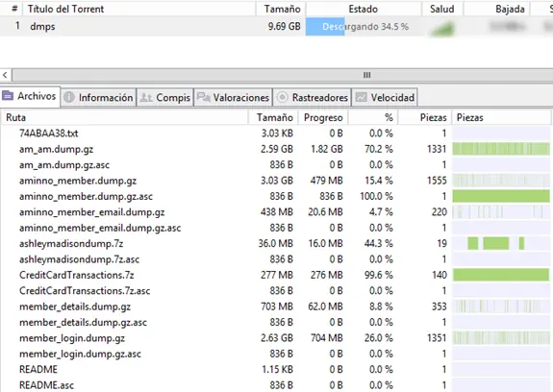Click the 1.82 GB progress value
Image resolution: width=553 pixels, height=392 pixels.
(x=327, y=149)
